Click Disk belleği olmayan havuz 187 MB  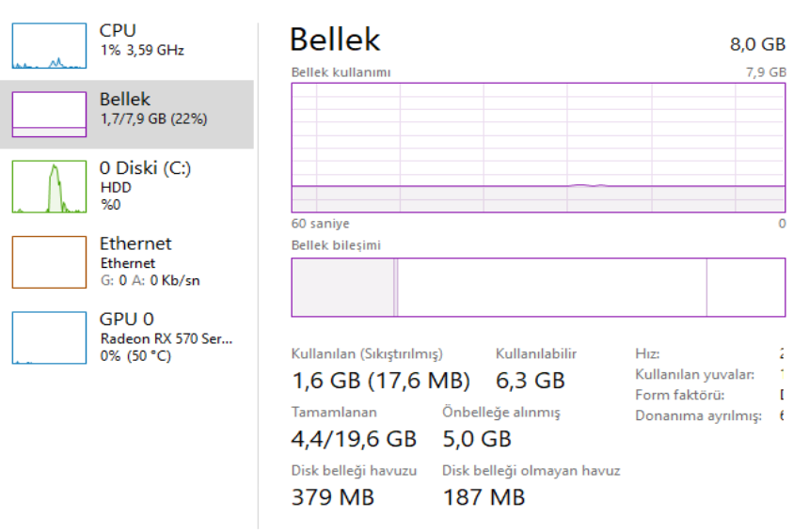click(484, 497)
